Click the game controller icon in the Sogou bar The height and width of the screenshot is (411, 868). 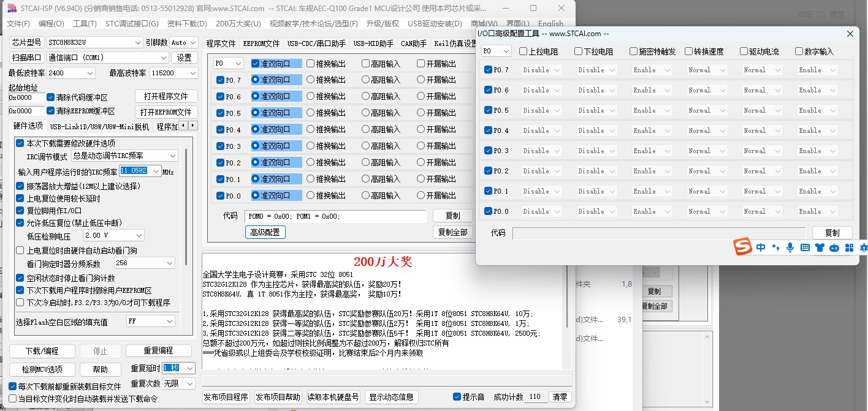[834, 248]
